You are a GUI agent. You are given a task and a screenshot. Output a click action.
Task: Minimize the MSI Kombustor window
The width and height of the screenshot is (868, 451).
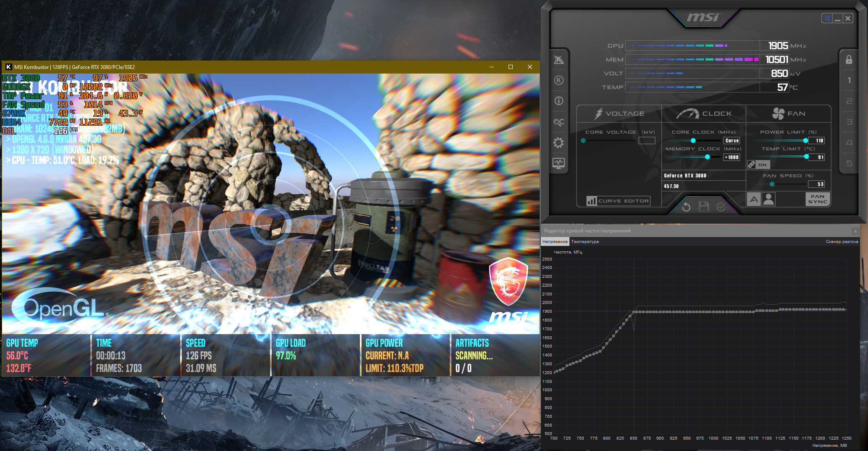(x=492, y=67)
